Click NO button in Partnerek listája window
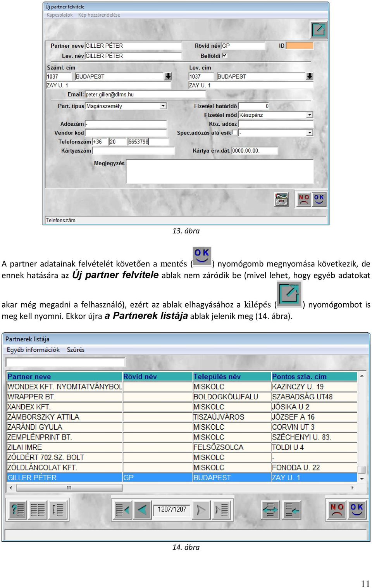Viewport: 372px width, 588px height. pyautogui.click(x=337, y=510)
